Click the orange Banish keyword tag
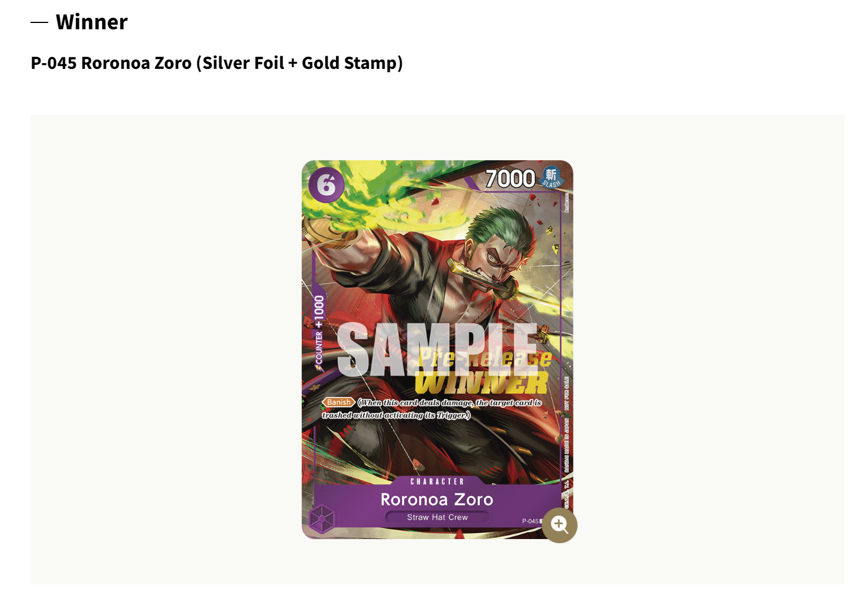Viewport: 867px width, 616px height. pos(338,402)
